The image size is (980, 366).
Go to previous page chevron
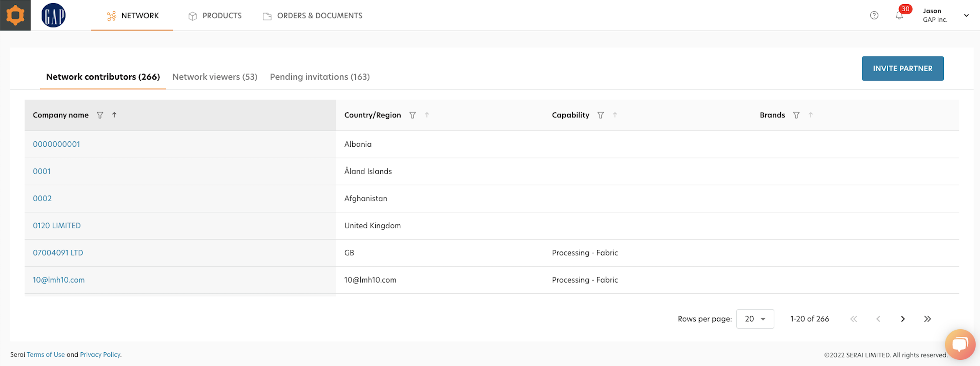(x=878, y=319)
